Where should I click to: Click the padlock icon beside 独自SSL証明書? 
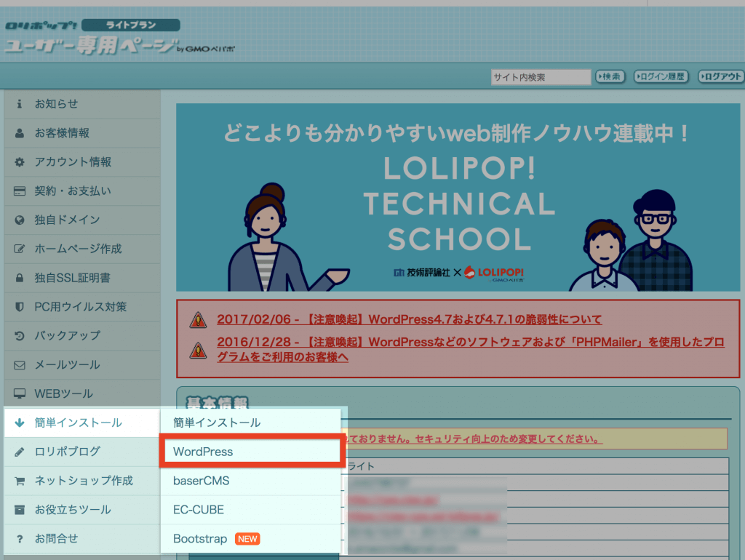[x=19, y=278]
